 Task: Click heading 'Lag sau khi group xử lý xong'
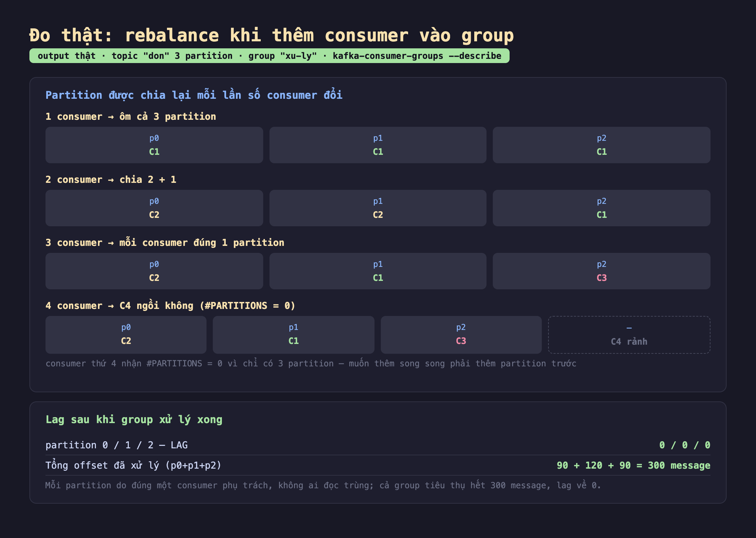pyautogui.click(x=134, y=419)
